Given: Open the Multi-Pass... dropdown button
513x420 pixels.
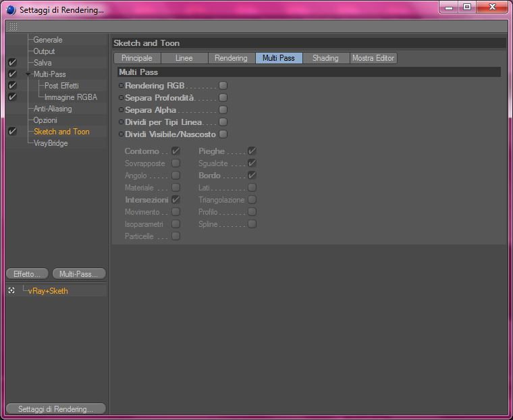Looking at the screenshot, I should [79, 274].
